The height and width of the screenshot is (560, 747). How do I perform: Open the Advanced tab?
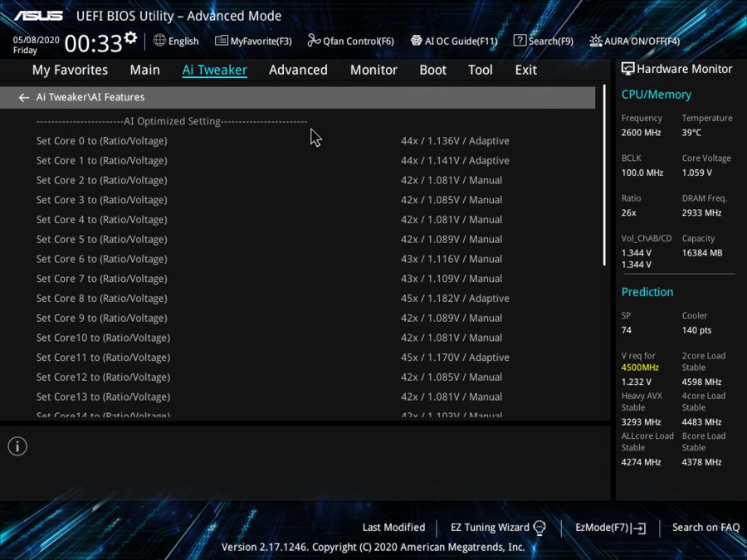(x=298, y=70)
